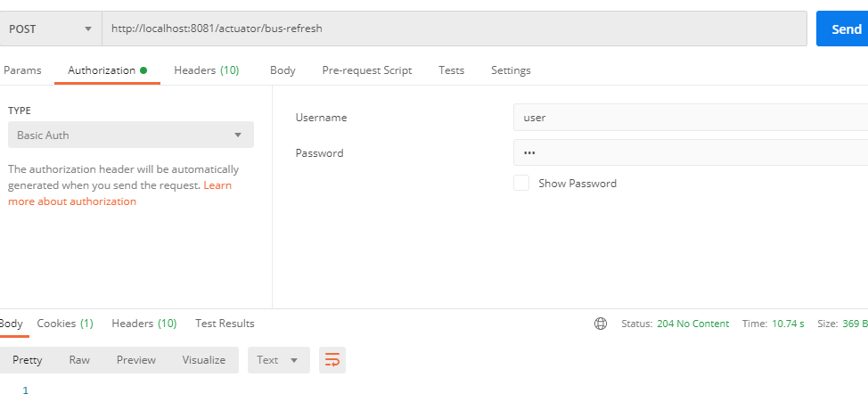The height and width of the screenshot is (402, 868).
Task: Switch to the Raw response view
Action: click(79, 360)
